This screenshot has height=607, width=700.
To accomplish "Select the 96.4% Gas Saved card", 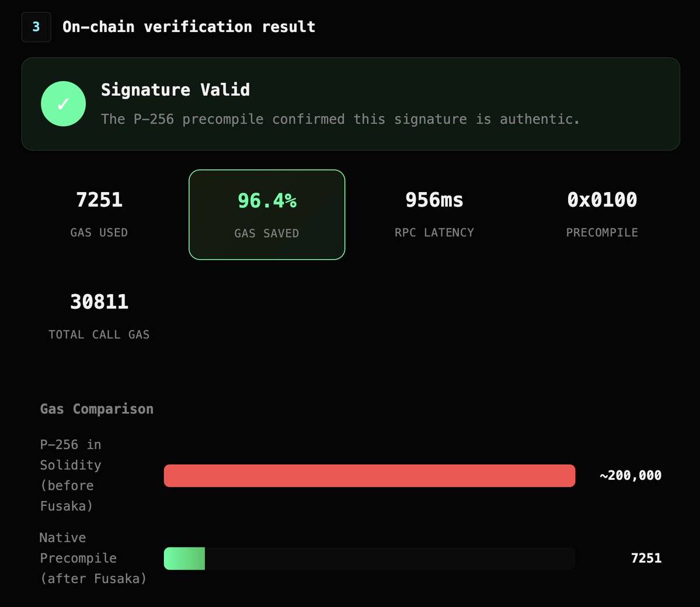I will point(267,215).
